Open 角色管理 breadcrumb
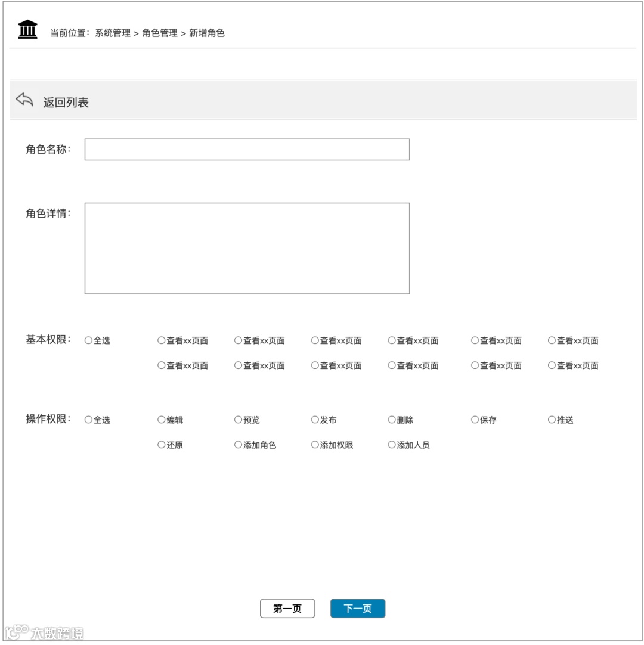 point(160,33)
